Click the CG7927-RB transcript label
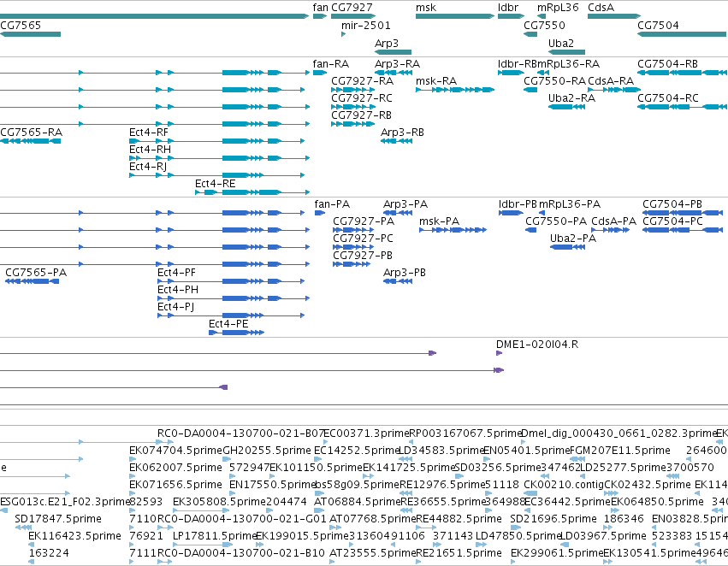The width and height of the screenshot is (728, 566). [361, 115]
